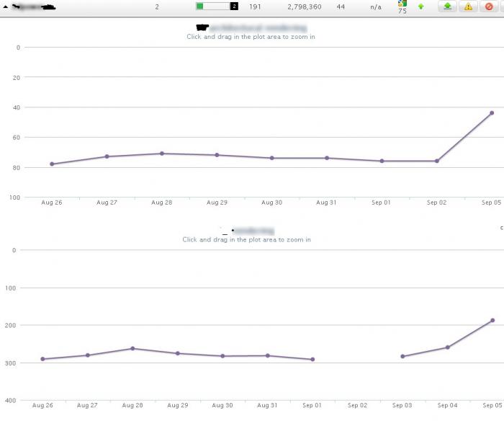Viewport: 504px width, 426px height.
Task: Click Sep 05 data point on 0–400 chart
Action: 492,321
